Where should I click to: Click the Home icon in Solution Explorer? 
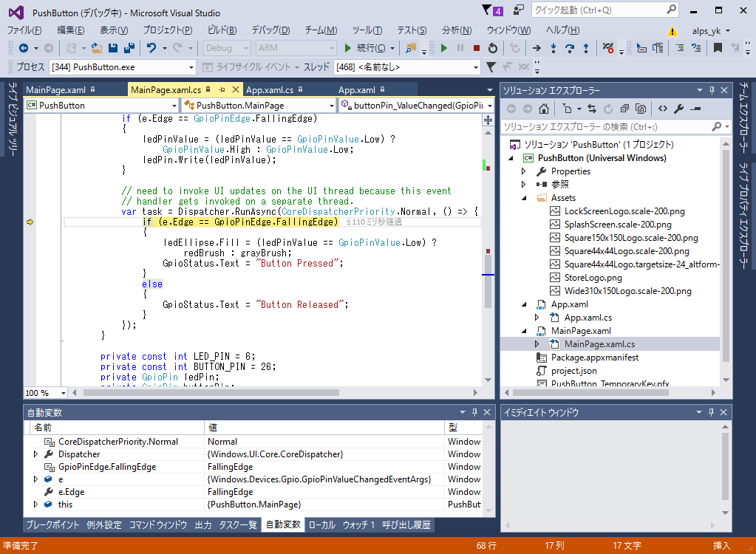point(544,109)
